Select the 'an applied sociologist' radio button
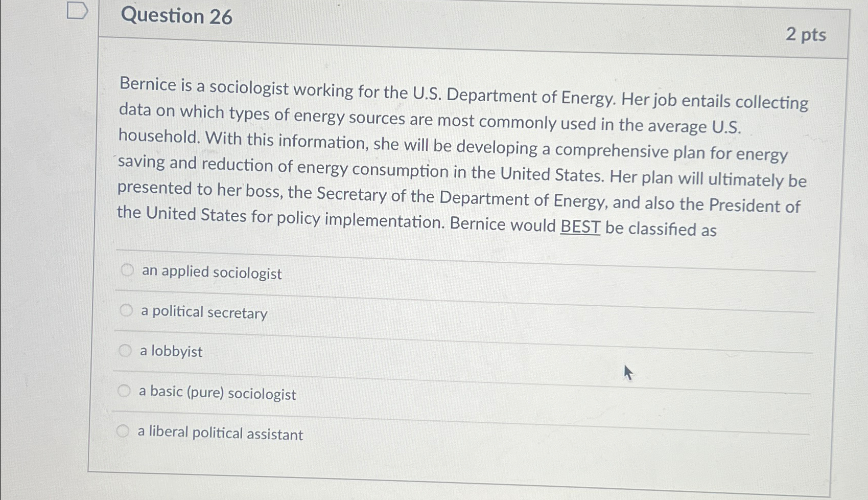This screenshot has height=500, width=868. (126, 269)
